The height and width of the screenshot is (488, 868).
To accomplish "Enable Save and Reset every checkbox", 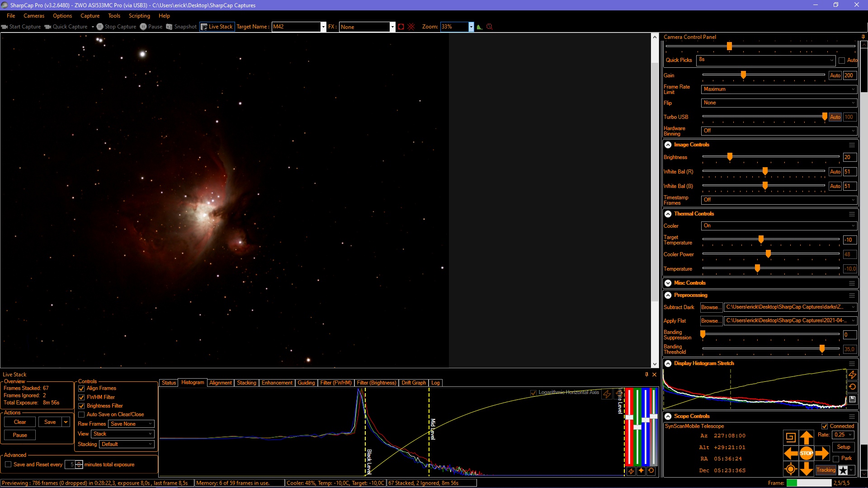I will [8, 465].
